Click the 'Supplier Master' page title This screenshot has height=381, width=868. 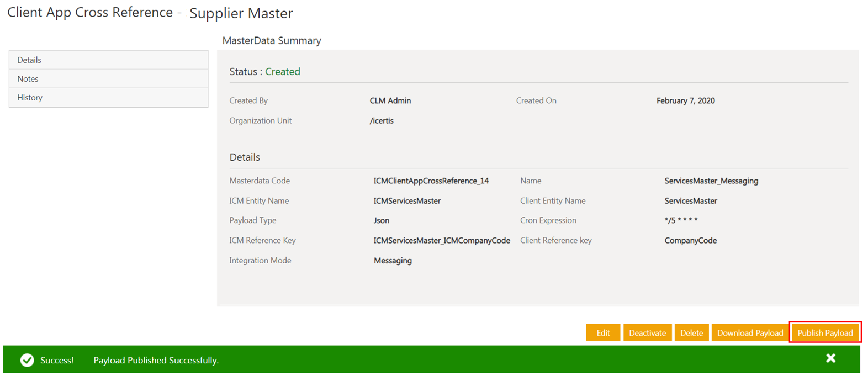(241, 13)
